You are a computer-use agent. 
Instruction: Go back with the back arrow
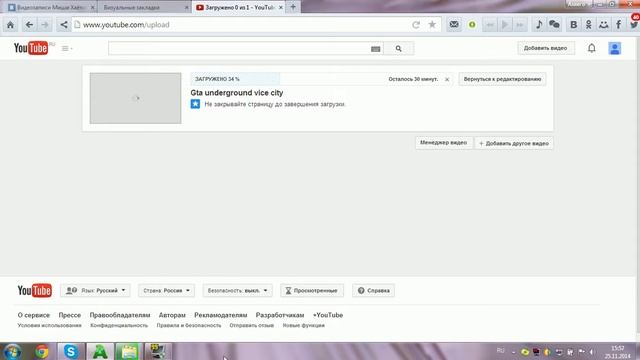[29, 25]
